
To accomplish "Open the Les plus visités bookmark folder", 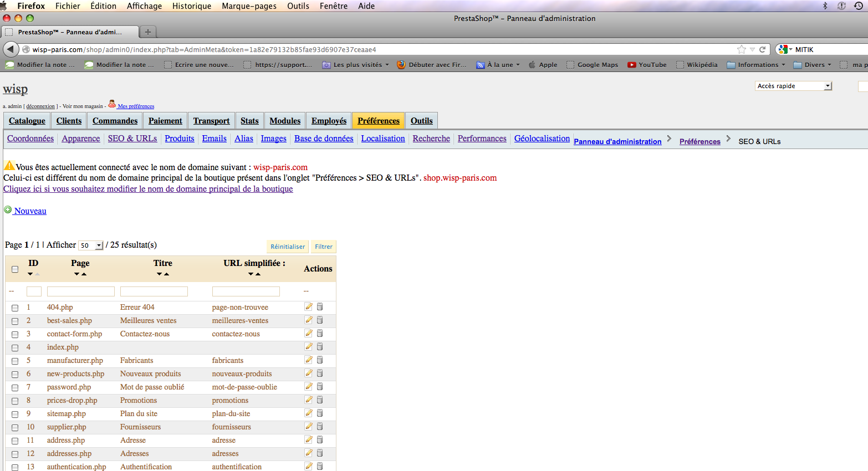I will 356,65.
